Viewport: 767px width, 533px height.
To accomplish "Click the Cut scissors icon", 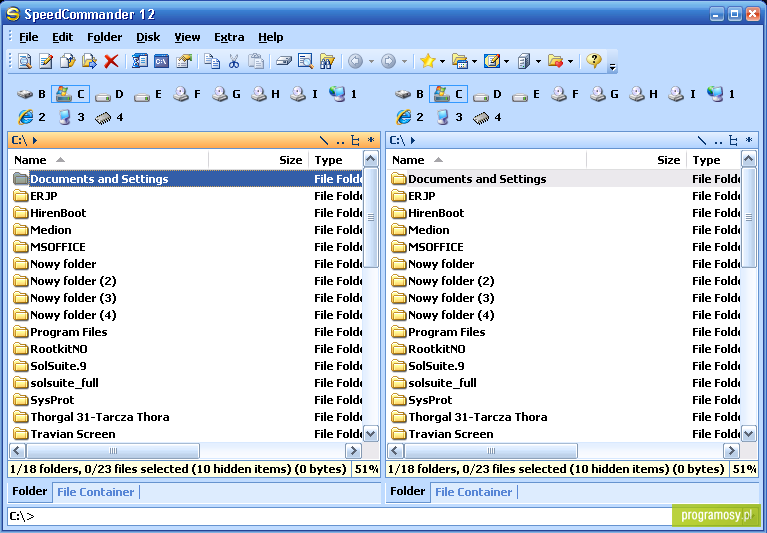I will (x=234, y=61).
